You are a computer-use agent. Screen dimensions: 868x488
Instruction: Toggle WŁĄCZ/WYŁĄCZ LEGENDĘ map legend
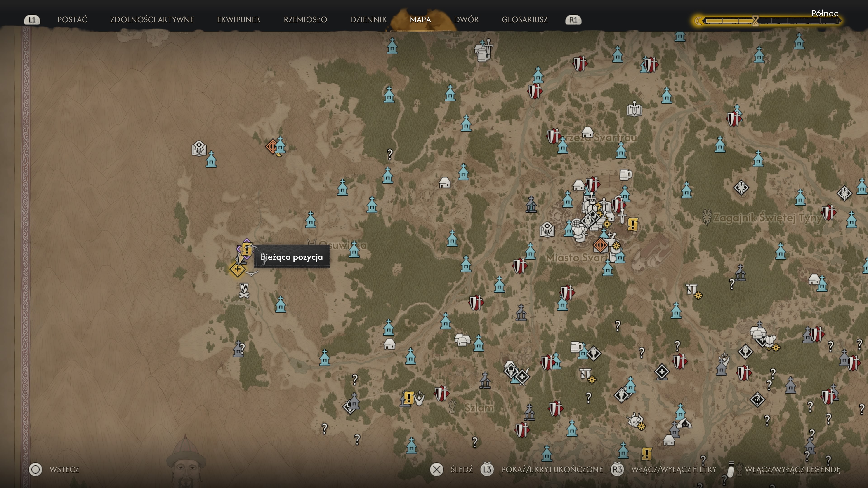[x=783, y=469]
